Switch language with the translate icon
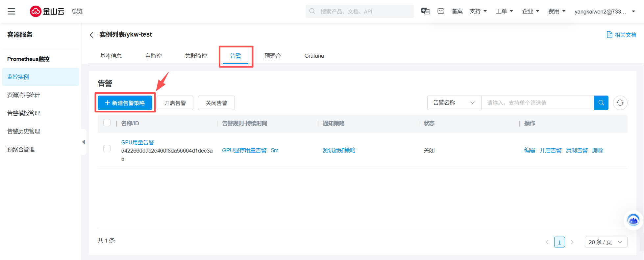This screenshot has width=644, height=260. click(425, 11)
